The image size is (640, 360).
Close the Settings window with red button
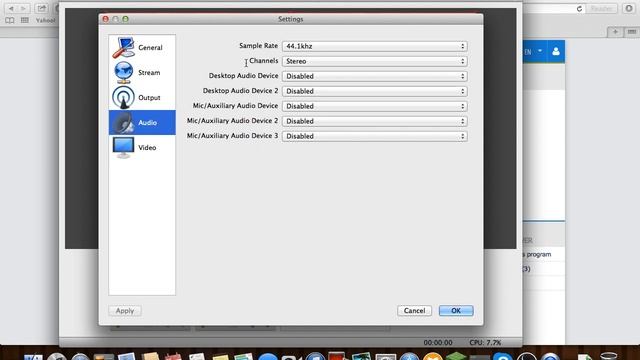[x=106, y=19]
